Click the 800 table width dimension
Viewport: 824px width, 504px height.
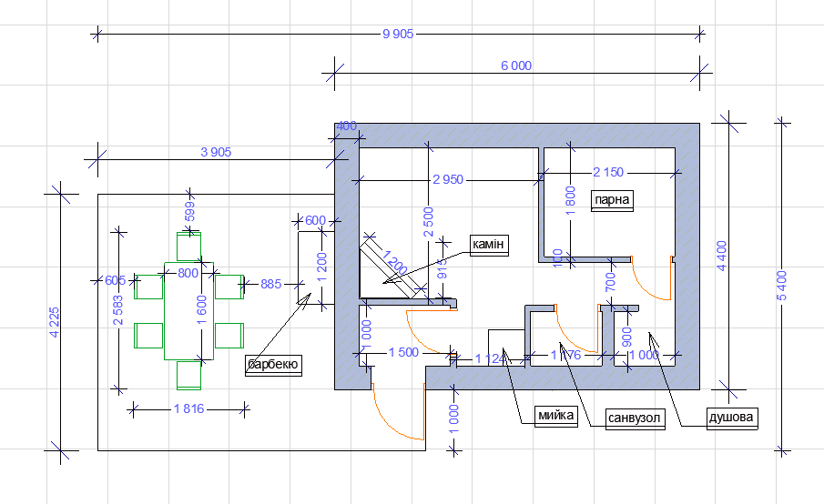click(188, 273)
